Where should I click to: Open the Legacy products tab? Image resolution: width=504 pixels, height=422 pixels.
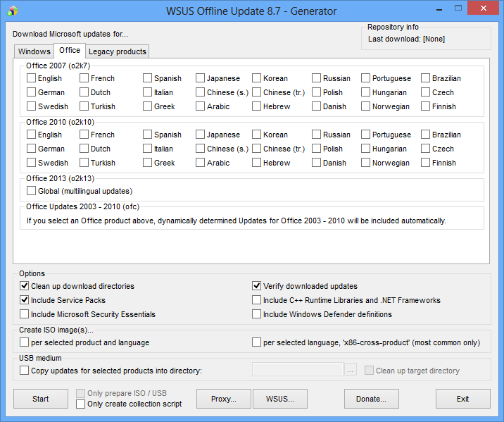[118, 51]
